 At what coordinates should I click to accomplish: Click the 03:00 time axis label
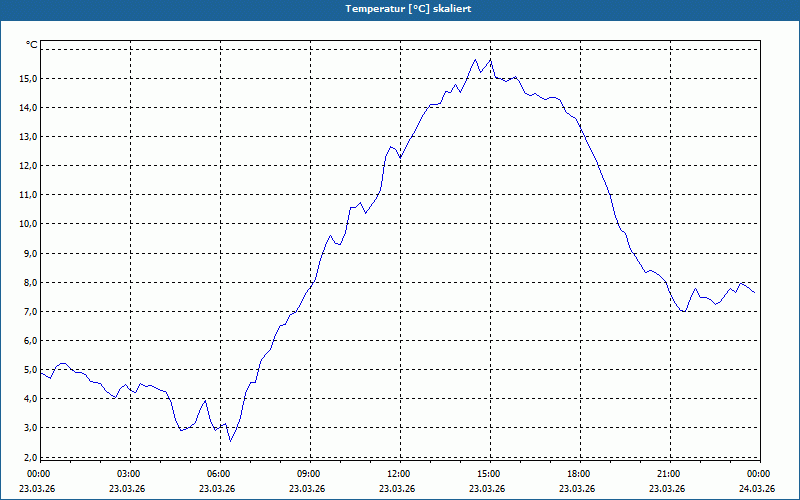[129, 474]
